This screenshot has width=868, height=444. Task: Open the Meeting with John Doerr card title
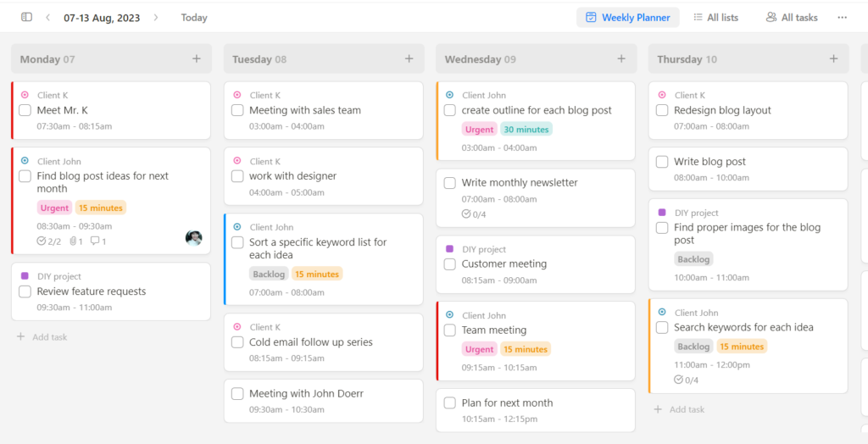point(306,394)
